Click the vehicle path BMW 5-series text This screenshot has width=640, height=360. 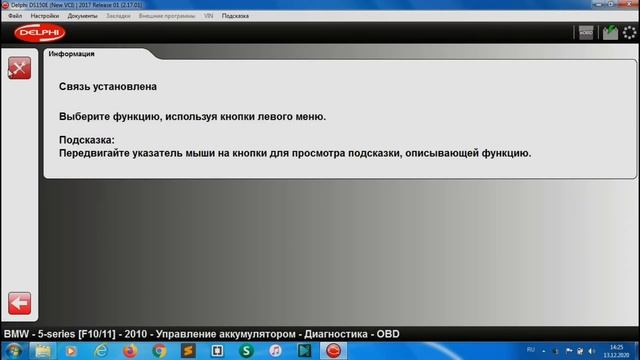(202, 334)
